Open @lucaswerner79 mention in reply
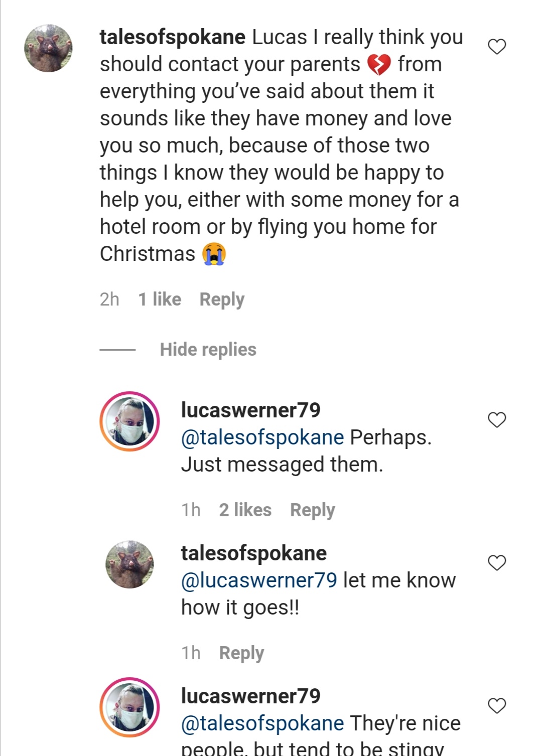Viewport: 542px width, 756px height. pos(259,581)
